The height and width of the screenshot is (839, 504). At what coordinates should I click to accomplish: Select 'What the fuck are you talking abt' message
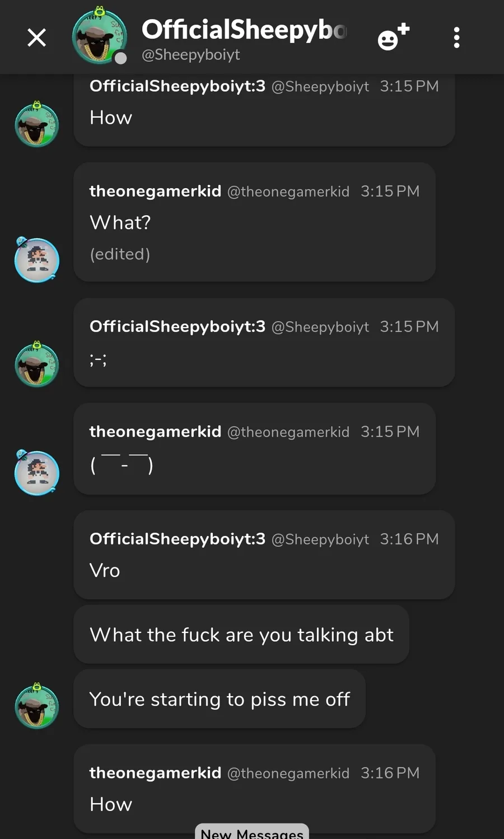pos(241,635)
